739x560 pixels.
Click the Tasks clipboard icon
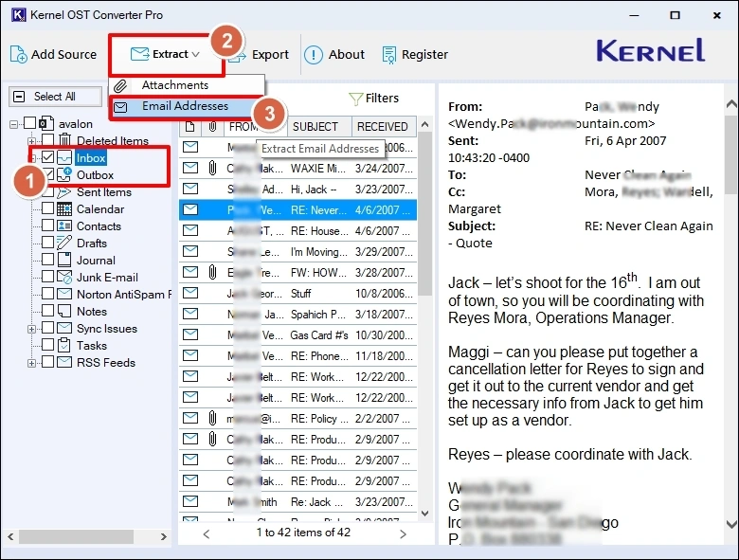[64, 345]
